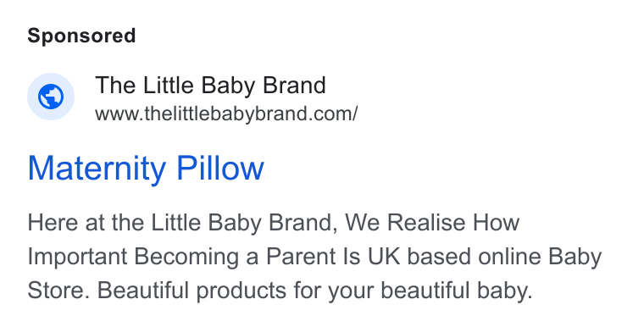Click the Sponsored label
Viewport: 644px width, 327px height.
(x=81, y=36)
